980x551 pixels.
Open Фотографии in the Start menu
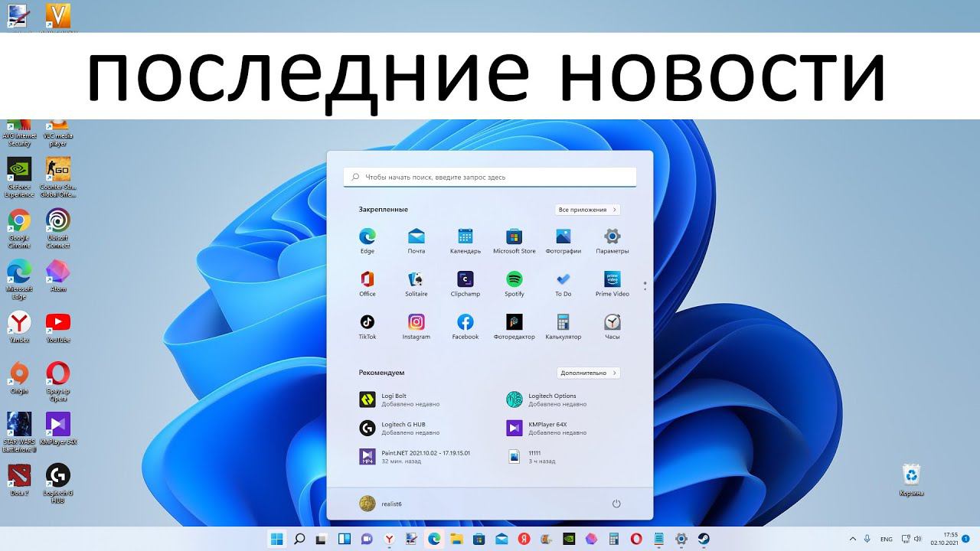coord(563,240)
